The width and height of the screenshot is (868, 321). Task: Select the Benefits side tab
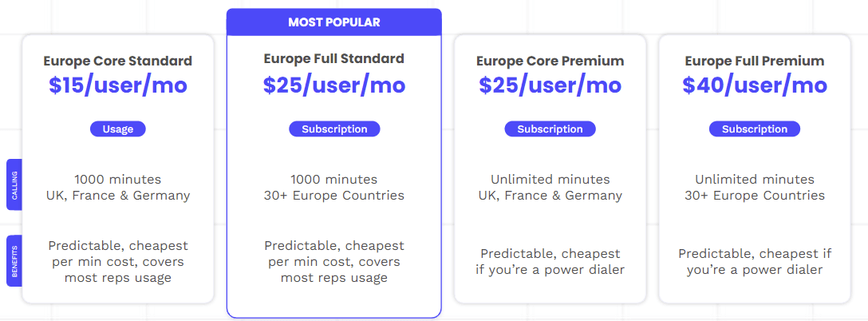14,260
